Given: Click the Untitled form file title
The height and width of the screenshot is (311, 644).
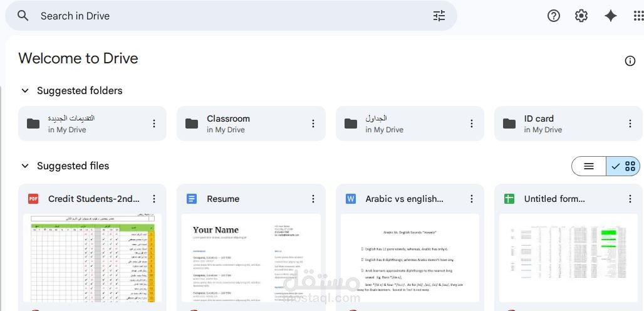Looking at the screenshot, I should click(554, 199).
